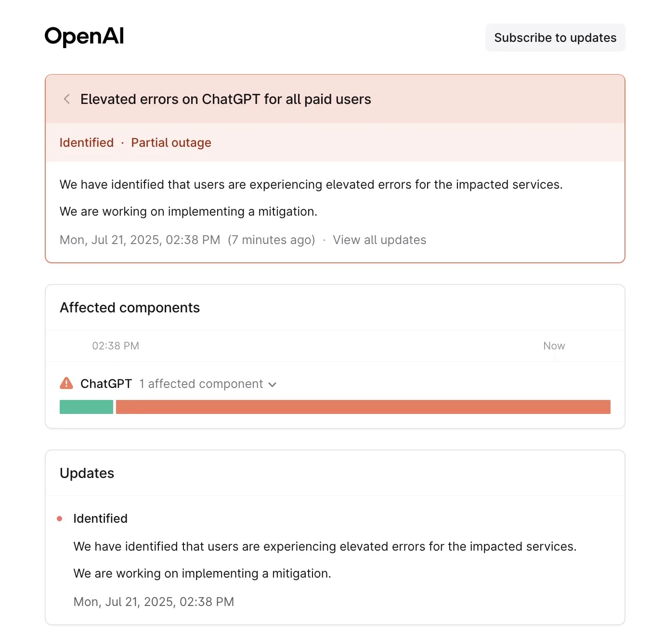This screenshot has height=644, width=651.
Task: Click the OpenAI logo
Action: click(84, 37)
